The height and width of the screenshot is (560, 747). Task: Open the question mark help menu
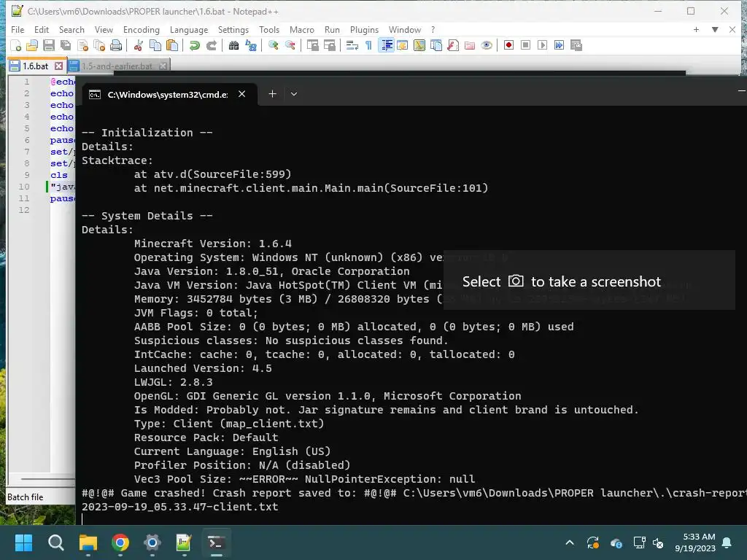pyautogui.click(x=433, y=29)
